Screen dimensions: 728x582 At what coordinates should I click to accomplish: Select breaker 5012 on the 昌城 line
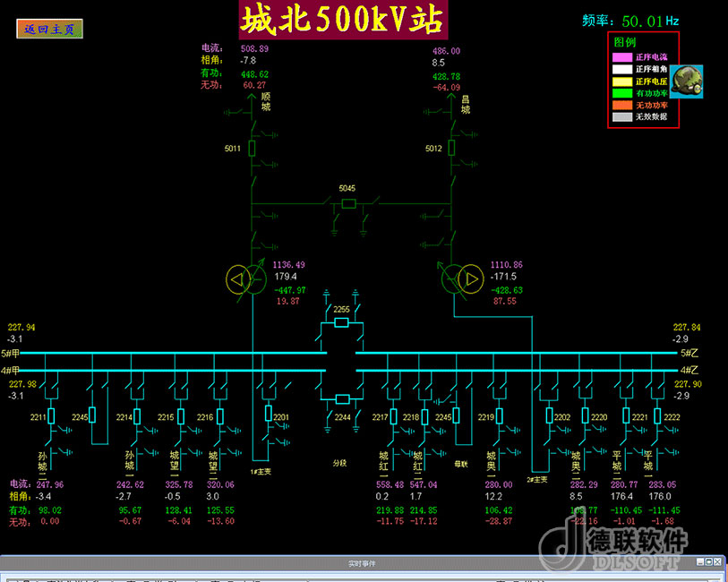pos(453,148)
